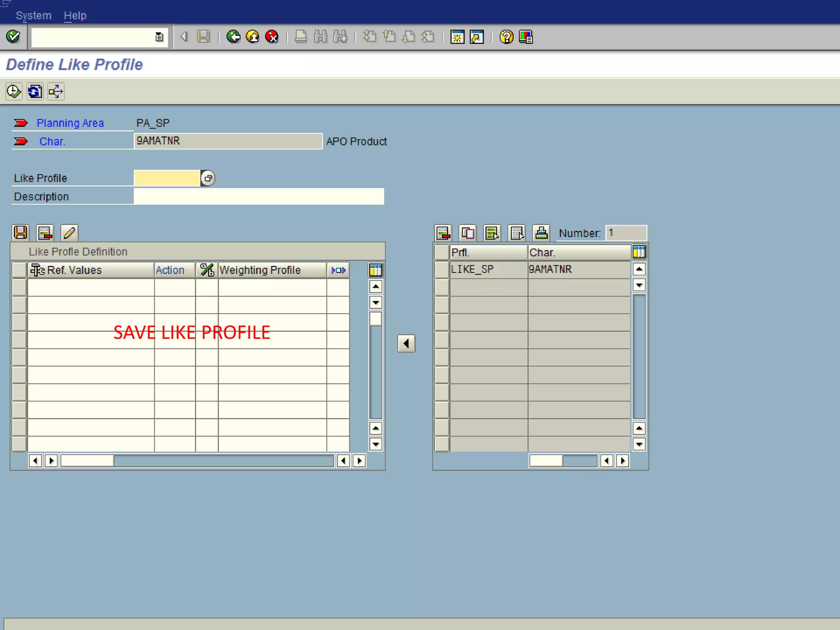Open the System menu
This screenshot has width=840, height=630.
pos(34,16)
